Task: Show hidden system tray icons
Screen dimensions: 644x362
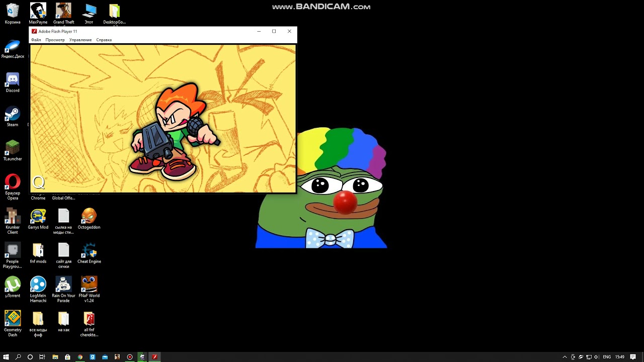Action: coord(565,357)
